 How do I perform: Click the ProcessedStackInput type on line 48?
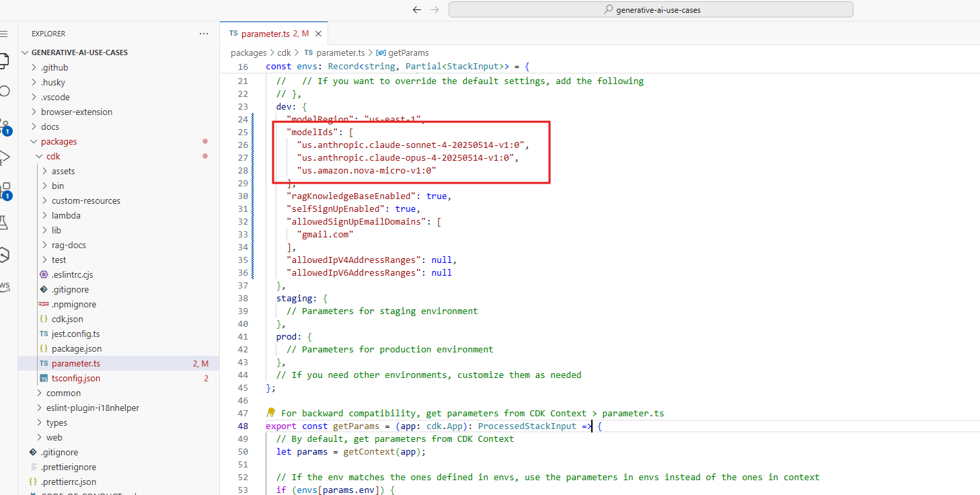click(527, 426)
